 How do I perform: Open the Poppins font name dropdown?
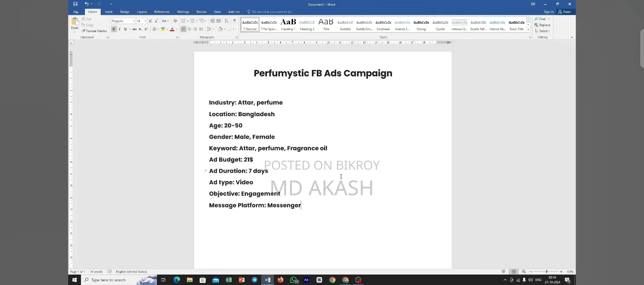coord(134,21)
